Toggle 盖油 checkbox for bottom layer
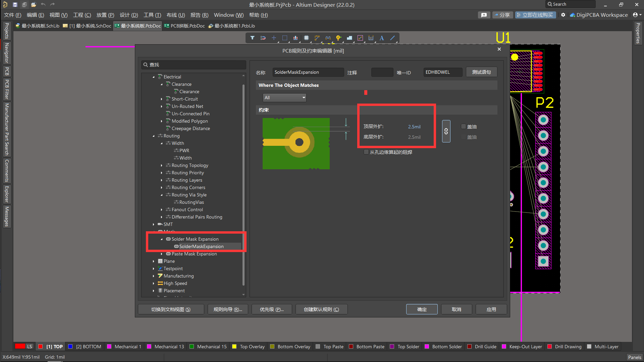Viewport: 644px width, 362px height. coord(464,136)
